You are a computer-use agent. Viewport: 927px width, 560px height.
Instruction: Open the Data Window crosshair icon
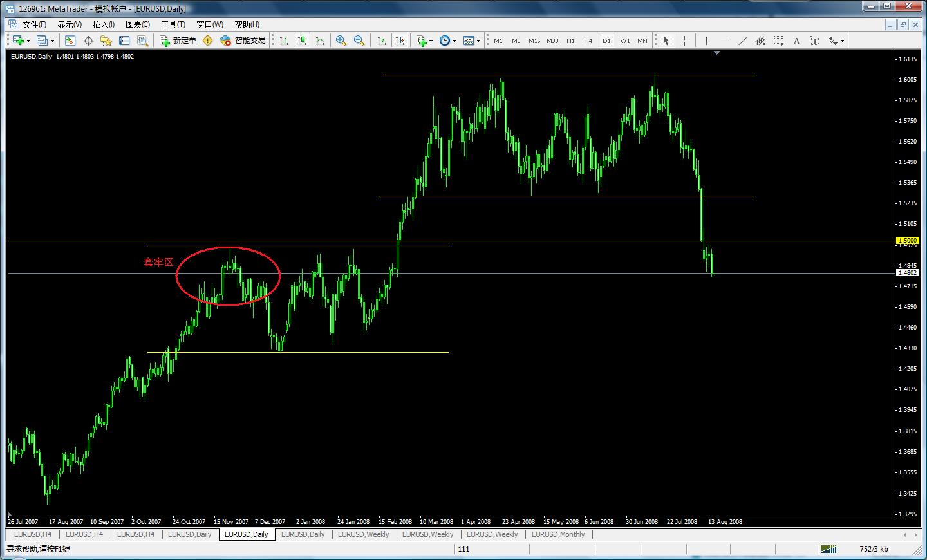pos(88,41)
